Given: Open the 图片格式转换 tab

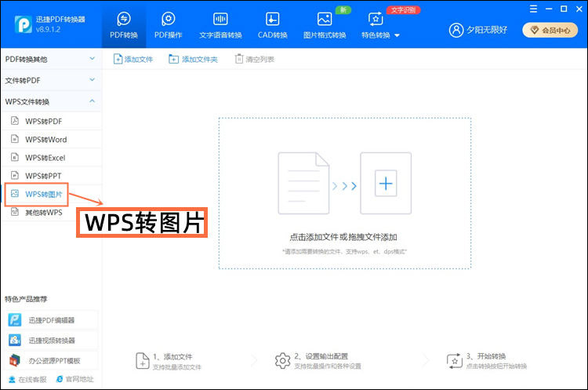Looking at the screenshot, I should (325, 26).
